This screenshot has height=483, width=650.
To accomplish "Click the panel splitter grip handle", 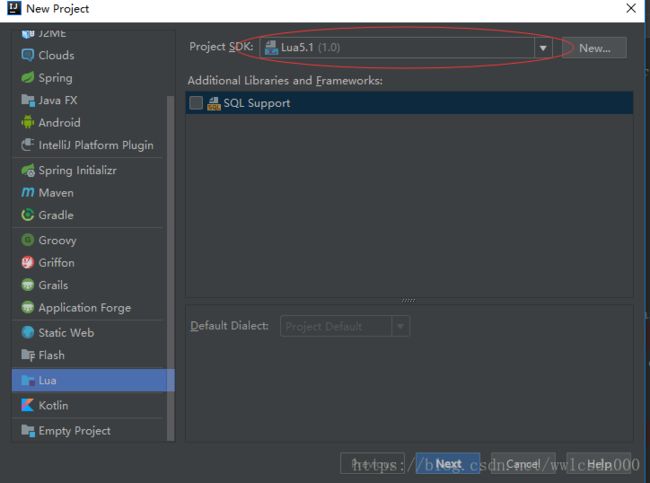I will pos(408,300).
